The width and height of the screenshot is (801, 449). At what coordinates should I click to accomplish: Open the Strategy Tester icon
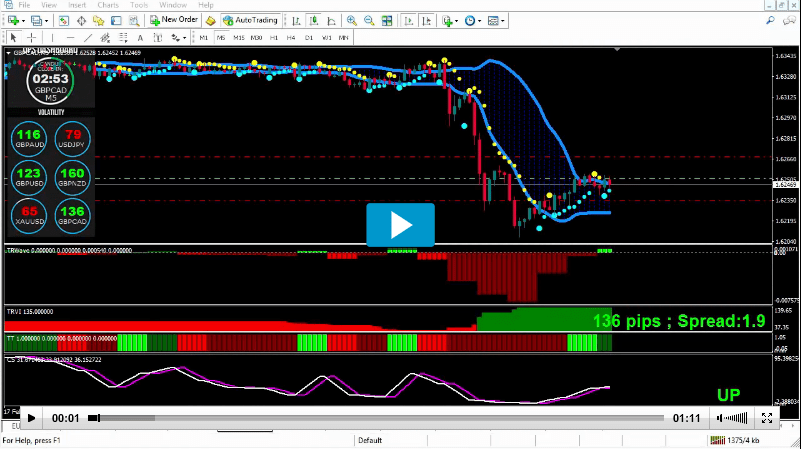coord(134,21)
